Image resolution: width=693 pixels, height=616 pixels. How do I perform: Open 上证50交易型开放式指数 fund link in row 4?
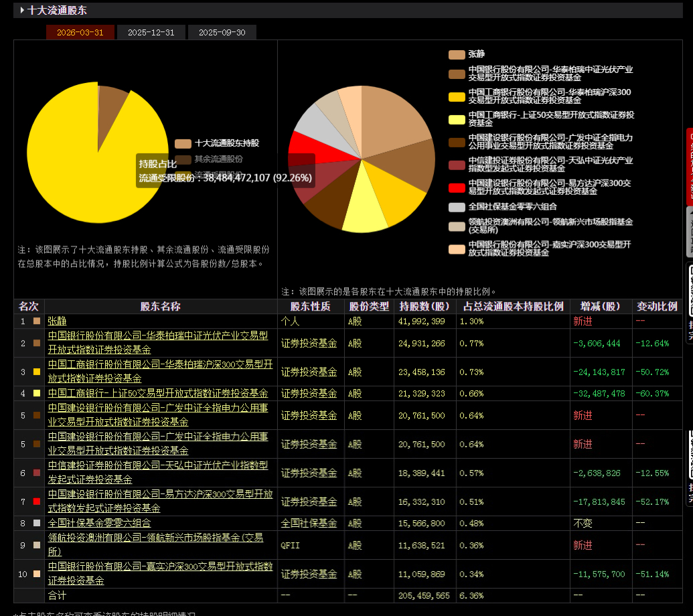[158, 393]
